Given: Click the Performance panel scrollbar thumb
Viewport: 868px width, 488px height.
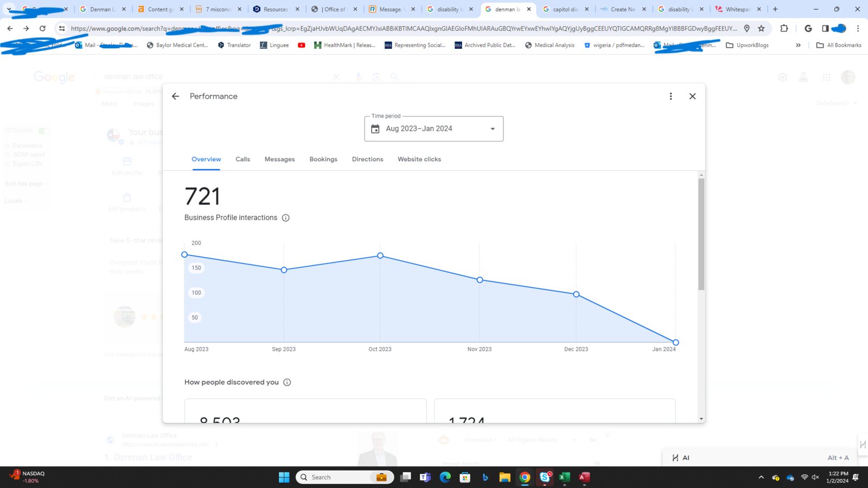Looking at the screenshot, I should [x=701, y=234].
